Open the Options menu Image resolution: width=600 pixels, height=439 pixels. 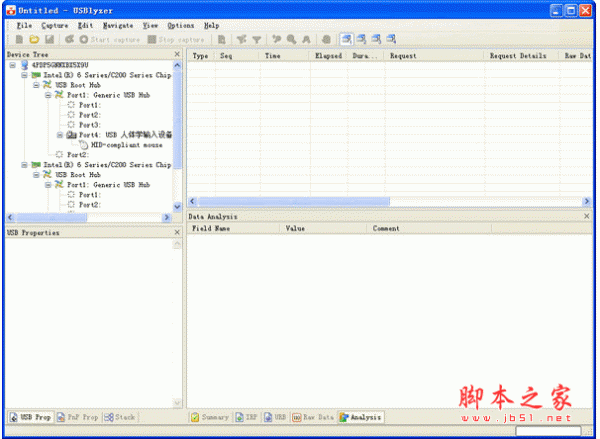181,26
